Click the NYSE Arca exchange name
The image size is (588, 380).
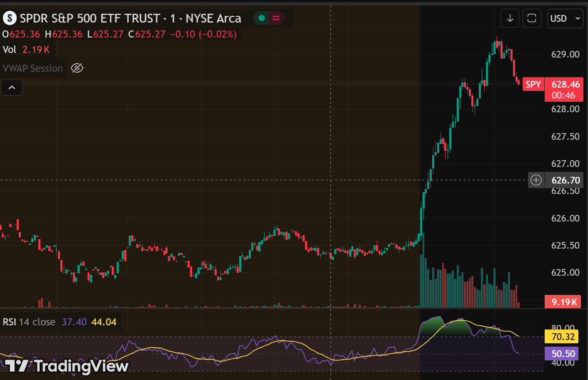213,18
